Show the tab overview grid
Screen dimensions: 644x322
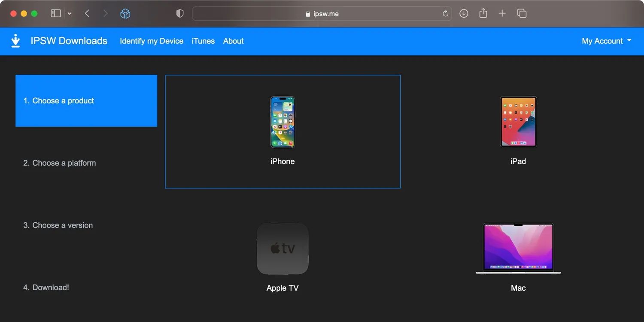pos(522,14)
